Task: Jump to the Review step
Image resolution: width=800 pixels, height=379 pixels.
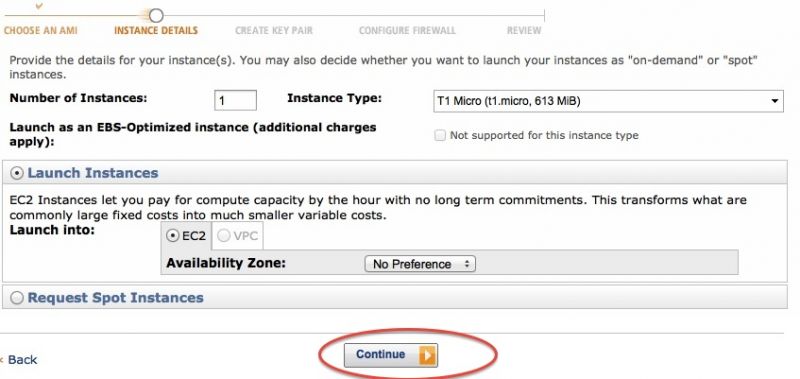Action: (524, 31)
